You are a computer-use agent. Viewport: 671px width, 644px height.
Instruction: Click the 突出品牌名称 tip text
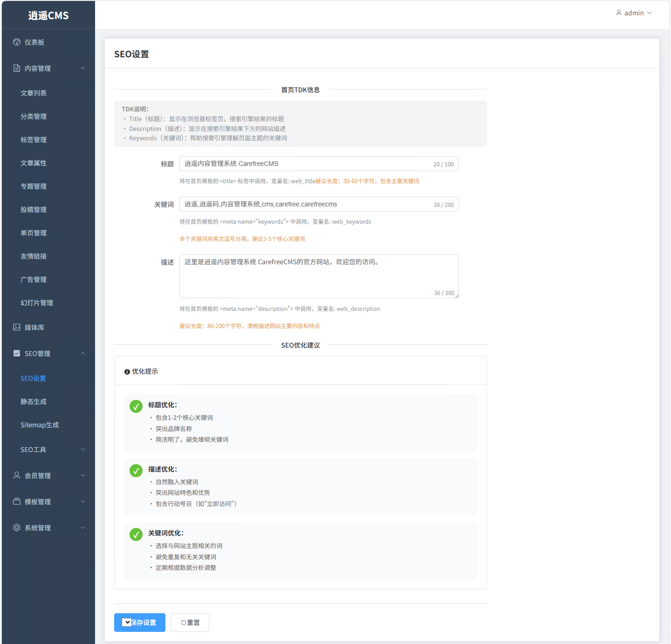tap(174, 429)
